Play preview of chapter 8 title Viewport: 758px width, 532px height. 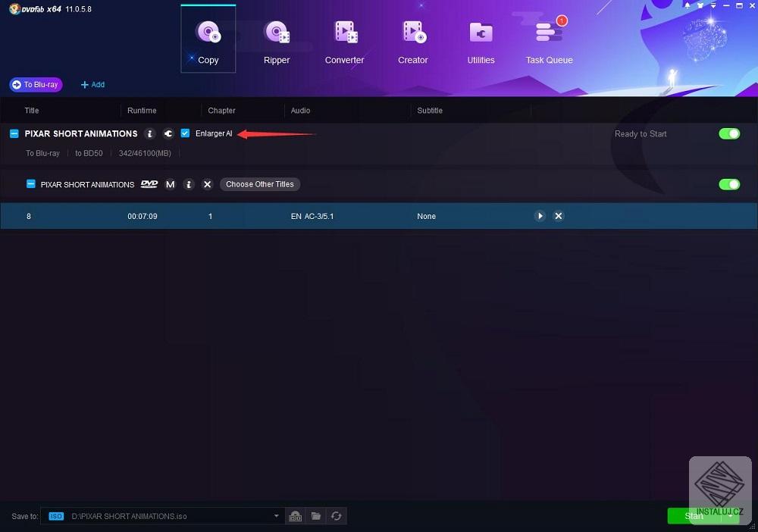pyautogui.click(x=540, y=216)
